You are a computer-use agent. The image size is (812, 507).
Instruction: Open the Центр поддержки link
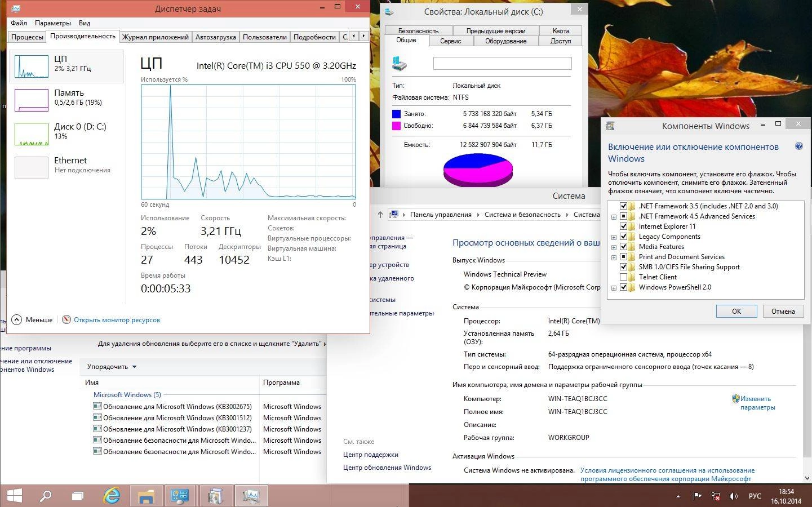tap(371, 455)
